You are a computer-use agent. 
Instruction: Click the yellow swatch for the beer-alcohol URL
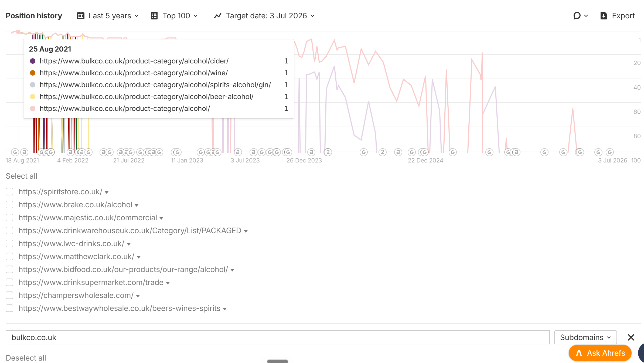pos(33,97)
